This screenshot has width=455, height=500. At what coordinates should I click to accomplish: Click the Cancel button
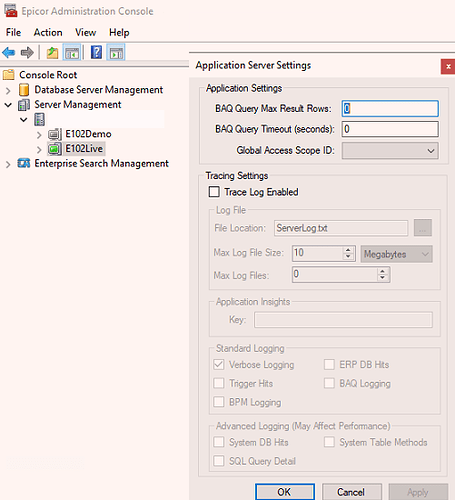pos(351,492)
